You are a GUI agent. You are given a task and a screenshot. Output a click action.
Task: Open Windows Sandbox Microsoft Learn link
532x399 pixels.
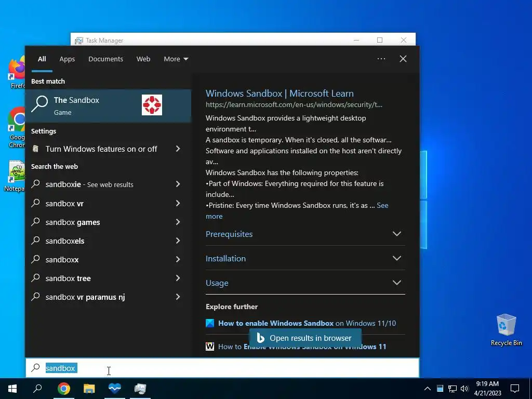280,94
